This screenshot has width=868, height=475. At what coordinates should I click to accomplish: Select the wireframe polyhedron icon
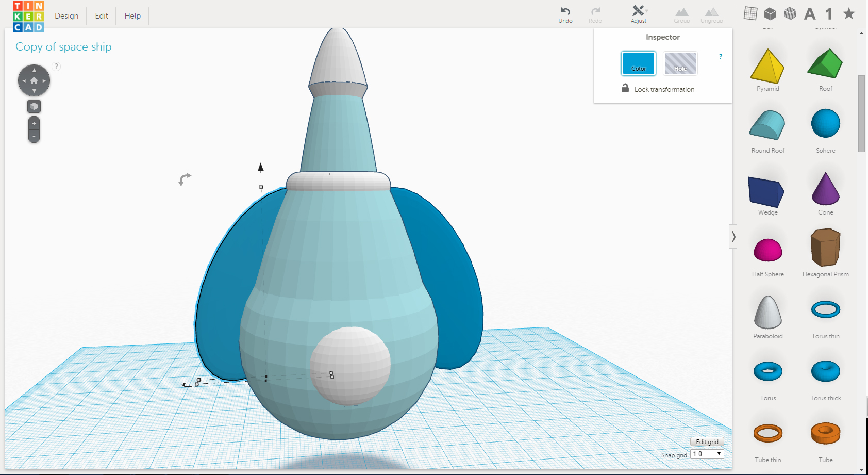click(790, 13)
